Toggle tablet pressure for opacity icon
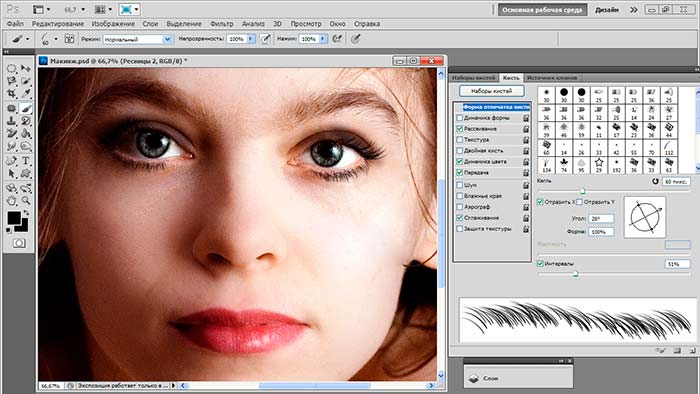This screenshot has width=700, height=394. (265, 39)
